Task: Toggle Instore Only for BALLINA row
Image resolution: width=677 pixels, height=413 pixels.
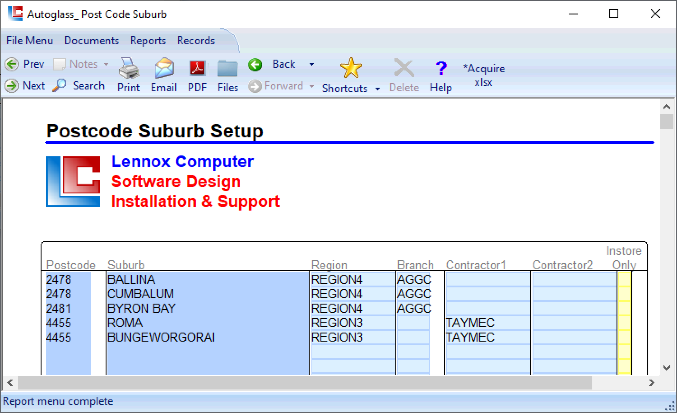Action: [624, 280]
